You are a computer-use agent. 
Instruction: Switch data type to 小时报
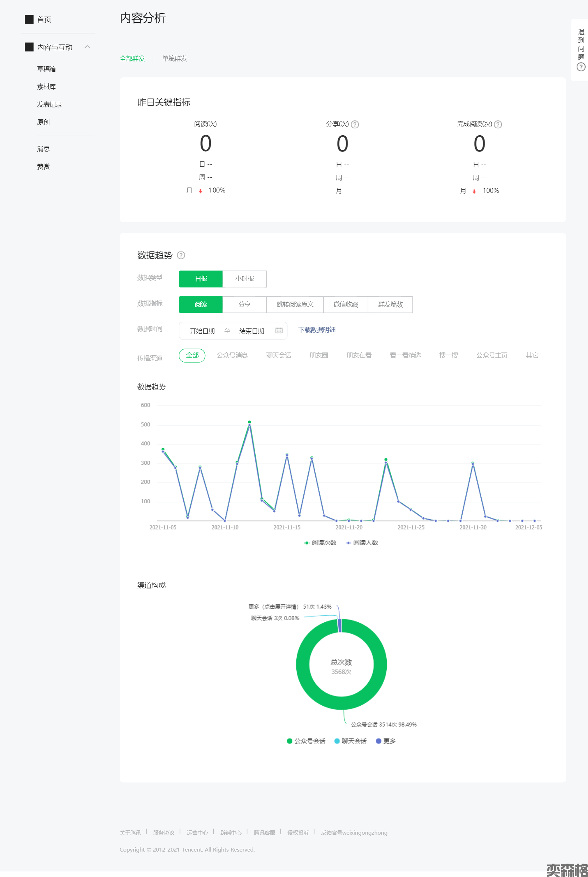click(x=244, y=279)
